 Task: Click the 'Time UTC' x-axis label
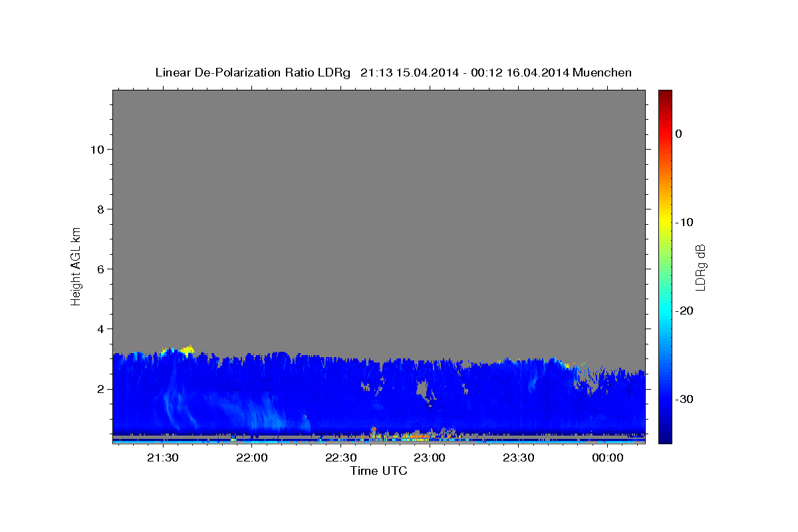click(x=378, y=470)
